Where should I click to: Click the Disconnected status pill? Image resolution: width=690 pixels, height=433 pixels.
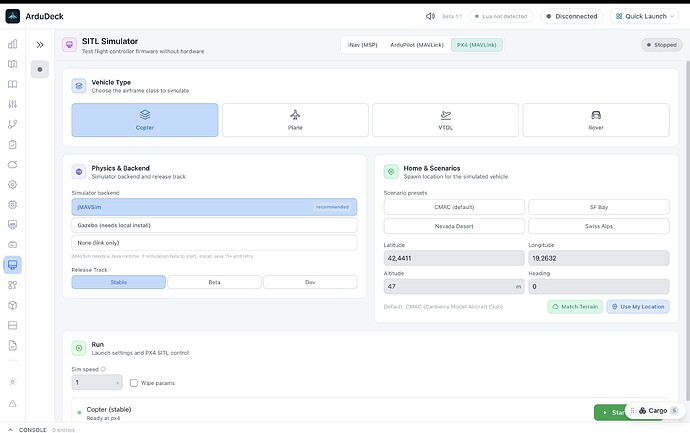point(572,16)
